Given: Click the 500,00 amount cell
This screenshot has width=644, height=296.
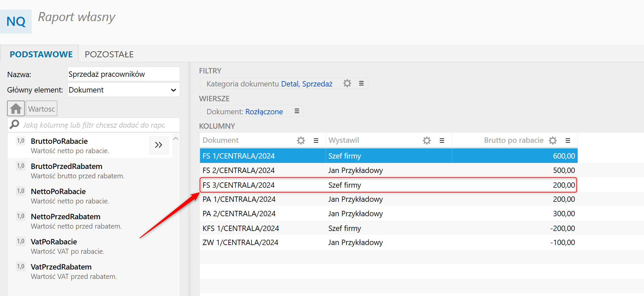Looking at the screenshot, I should (x=564, y=170).
